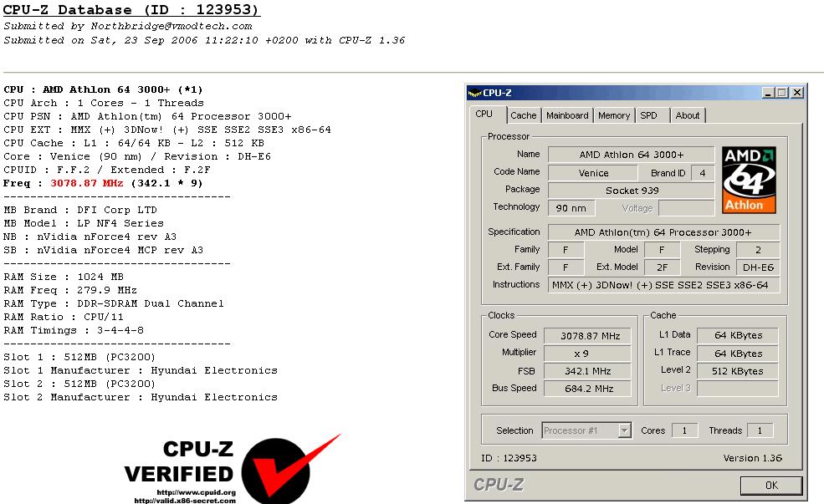
Task: Click the Technology value 90 nm
Action: pos(571,208)
